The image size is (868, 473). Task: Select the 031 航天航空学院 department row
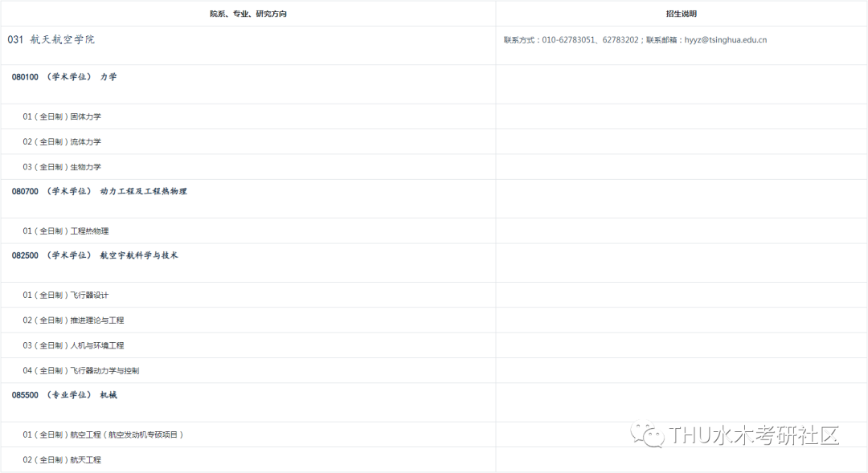[51, 39]
